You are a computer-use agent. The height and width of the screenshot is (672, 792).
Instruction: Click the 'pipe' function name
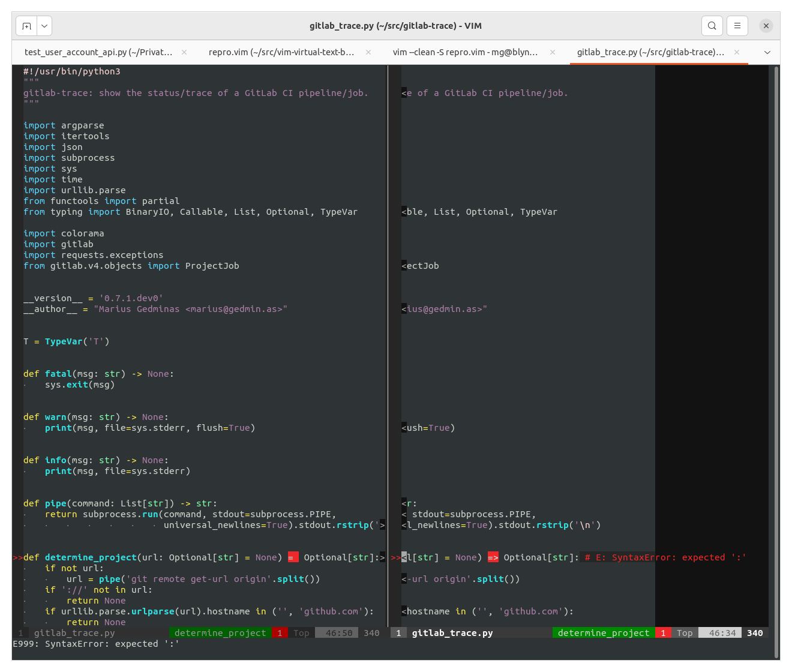[x=56, y=503]
